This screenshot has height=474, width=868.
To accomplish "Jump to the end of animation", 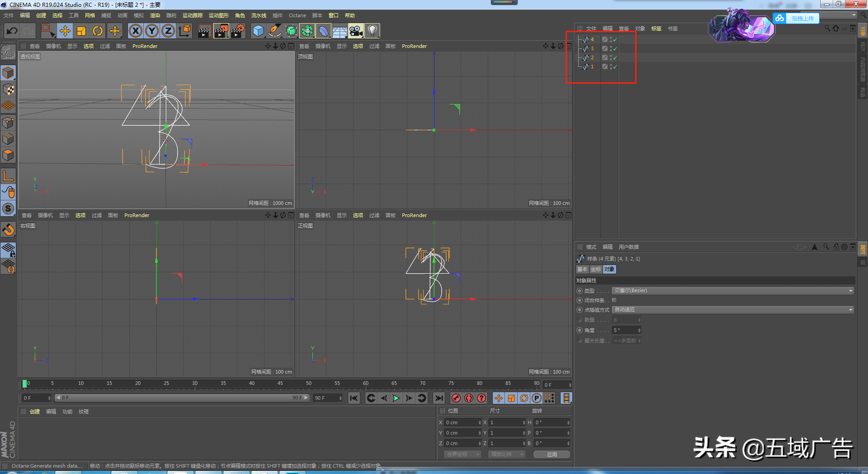I will click(439, 398).
